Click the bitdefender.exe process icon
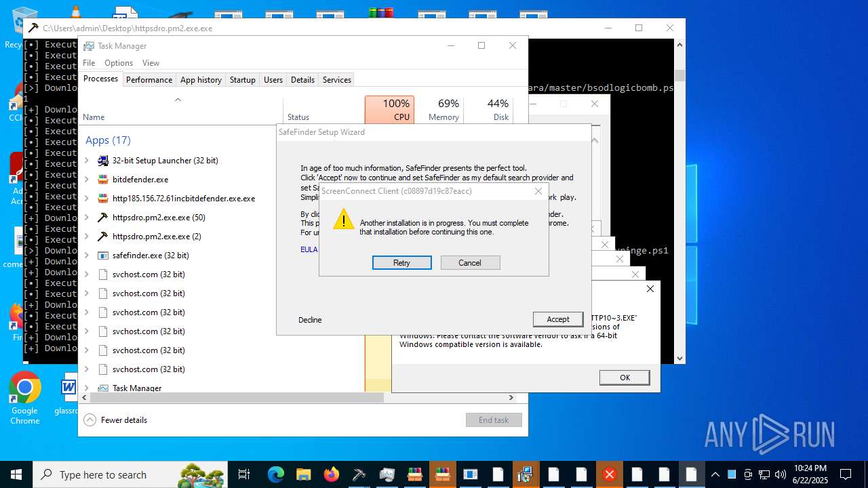Screen dimensions: 868x488 [103, 180]
